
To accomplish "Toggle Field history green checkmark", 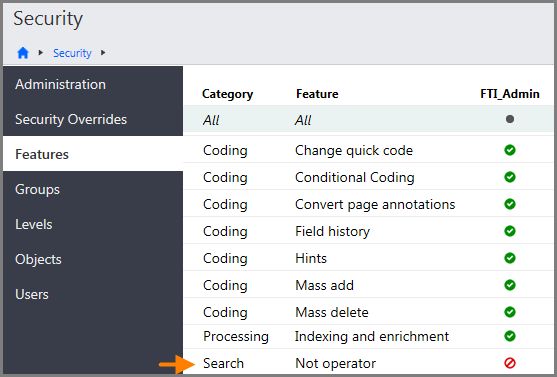I will (x=510, y=231).
